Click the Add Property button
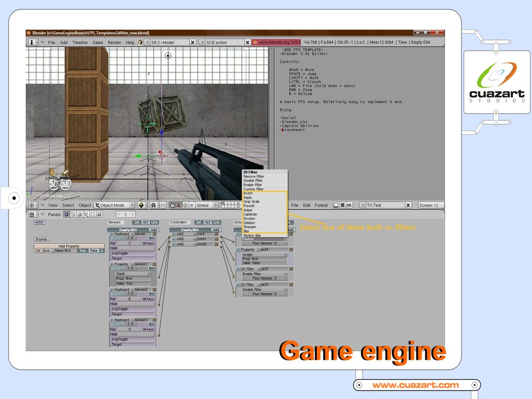Image resolution: width=532 pixels, height=399 pixels. pyautogui.click(x=69, y=246)
